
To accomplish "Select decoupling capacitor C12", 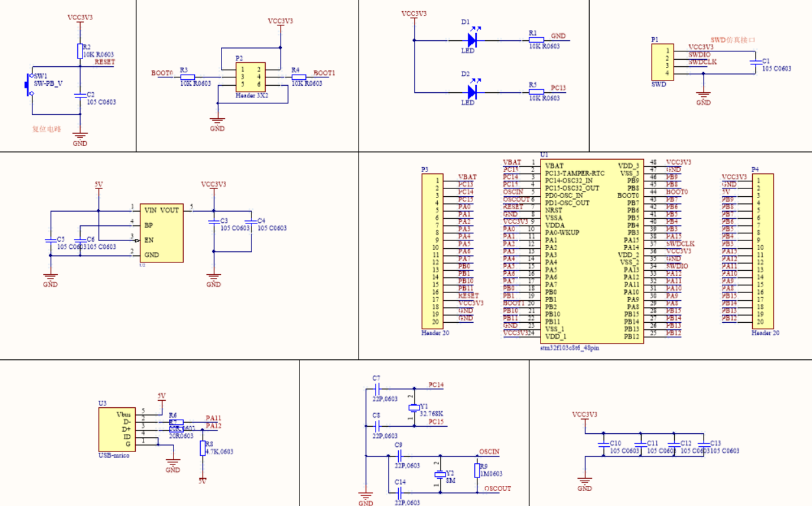I will [x=674, y=445].
